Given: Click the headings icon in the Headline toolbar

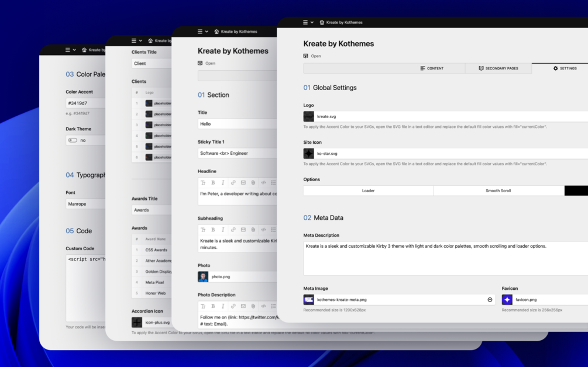Looking at the screenshot, I should [203, 183].
